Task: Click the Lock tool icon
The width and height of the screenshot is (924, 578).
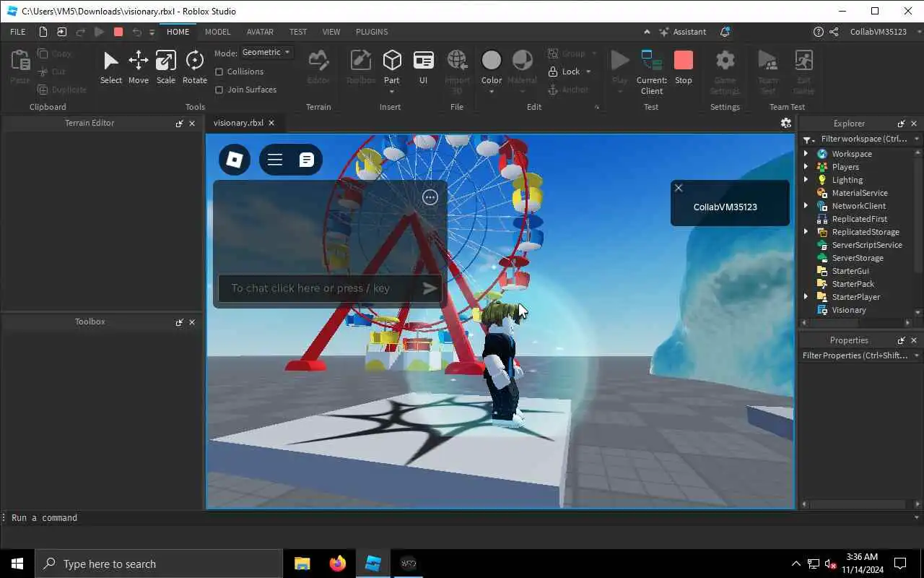Action: 553,72
